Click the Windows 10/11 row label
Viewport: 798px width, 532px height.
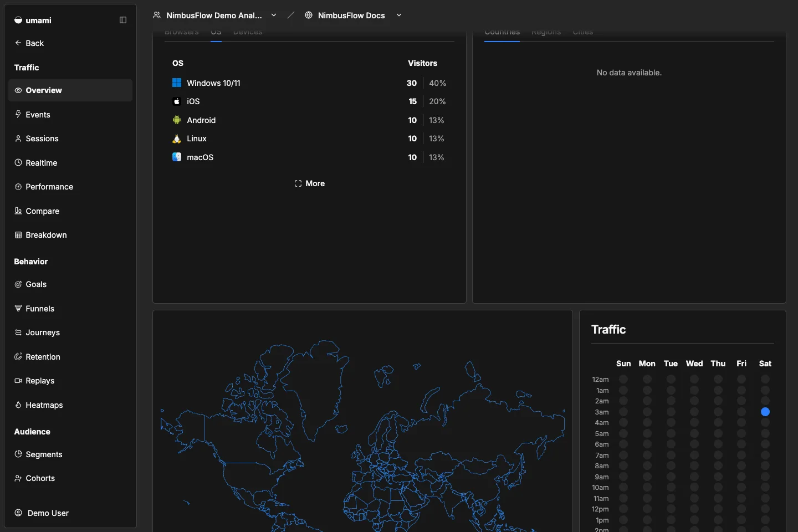(x=213, y=83)
